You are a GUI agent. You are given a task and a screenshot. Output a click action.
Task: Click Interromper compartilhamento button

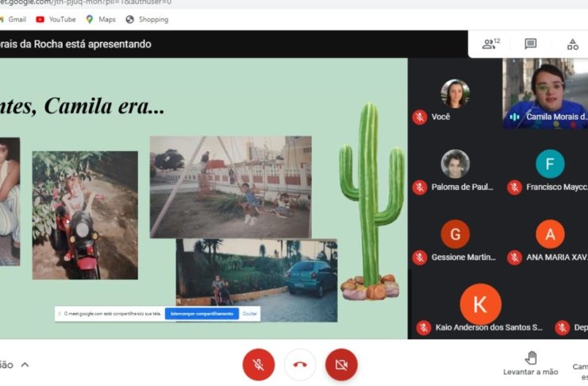202,314
